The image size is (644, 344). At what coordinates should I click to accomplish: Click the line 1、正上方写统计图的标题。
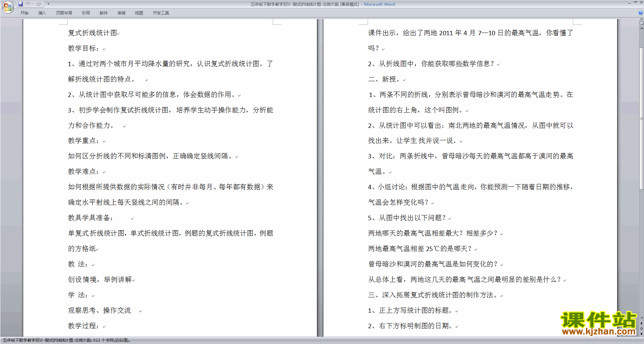click(x=411, y=310)
